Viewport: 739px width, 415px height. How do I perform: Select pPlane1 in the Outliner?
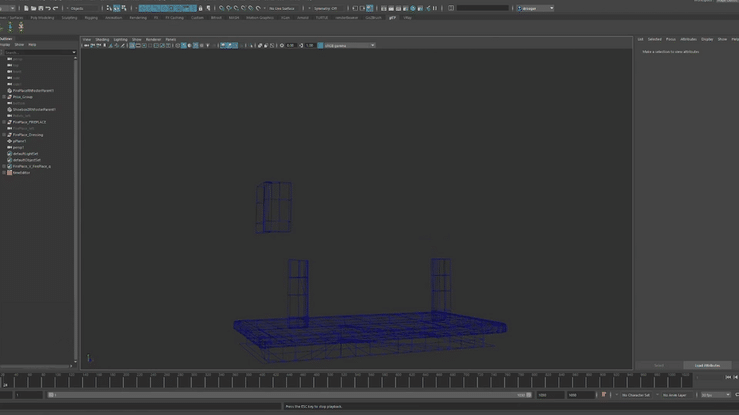pyautogui.click(x=19, y=141)
